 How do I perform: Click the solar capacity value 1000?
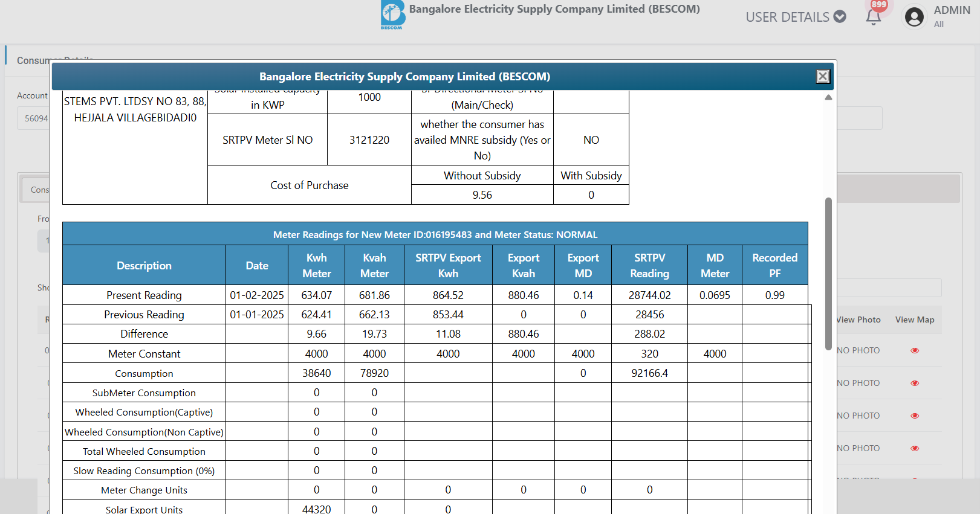tap(369, 98)
